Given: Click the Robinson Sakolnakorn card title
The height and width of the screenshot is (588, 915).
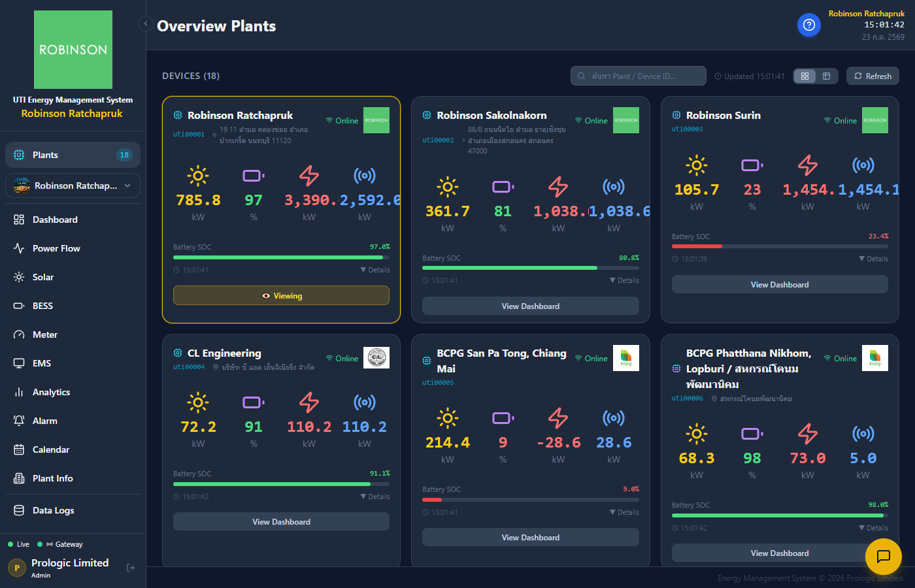Looking at the screenshot, I should 491,116.
